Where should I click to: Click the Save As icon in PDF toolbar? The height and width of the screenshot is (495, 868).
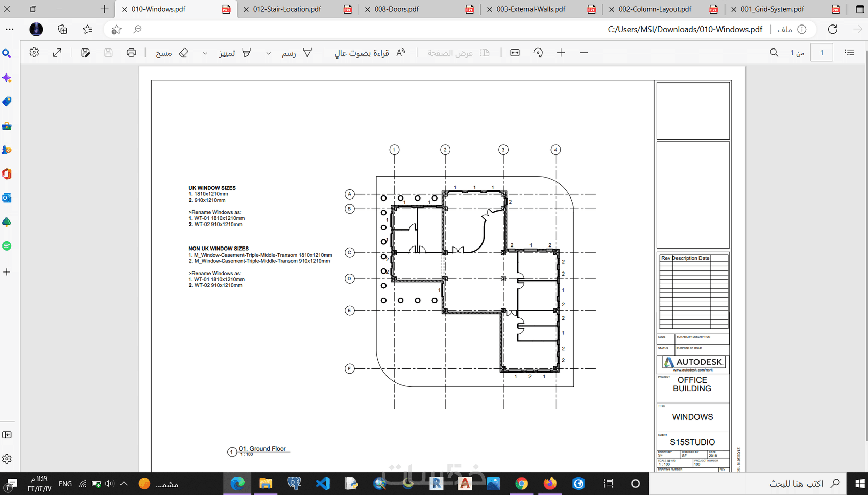click(86, 52)
